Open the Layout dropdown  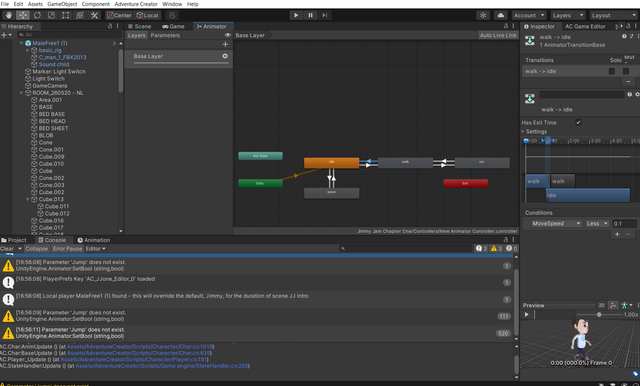614,16
